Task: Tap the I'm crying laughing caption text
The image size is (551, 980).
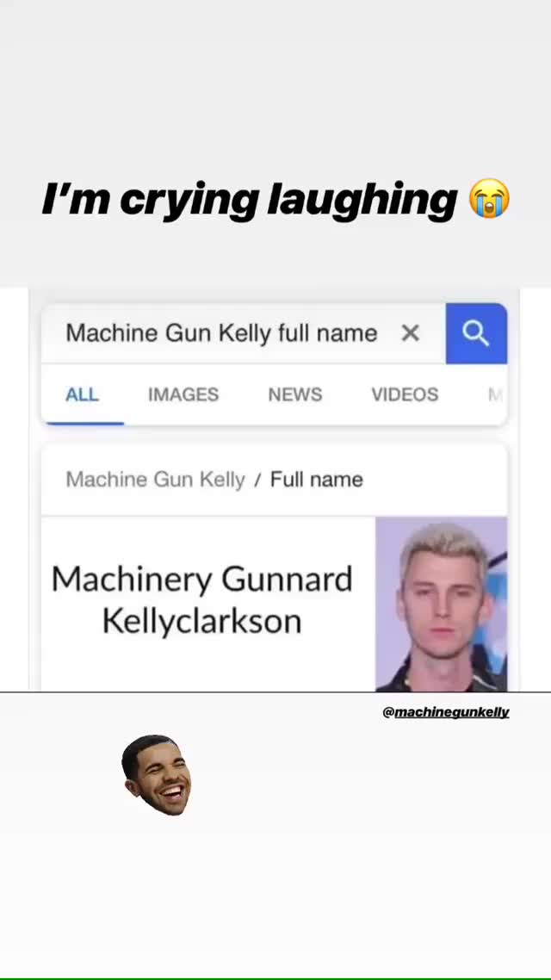Action: tap(250, 200)
